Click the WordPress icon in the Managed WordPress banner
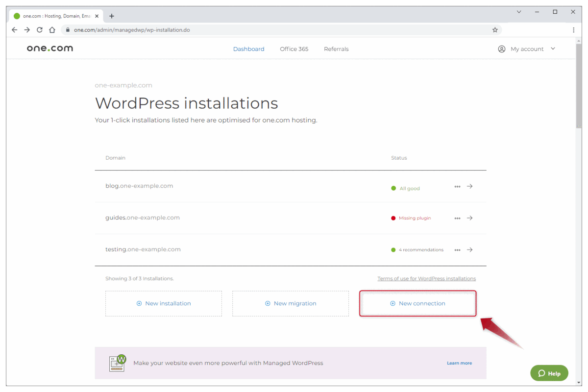 [x=117, y=363]
